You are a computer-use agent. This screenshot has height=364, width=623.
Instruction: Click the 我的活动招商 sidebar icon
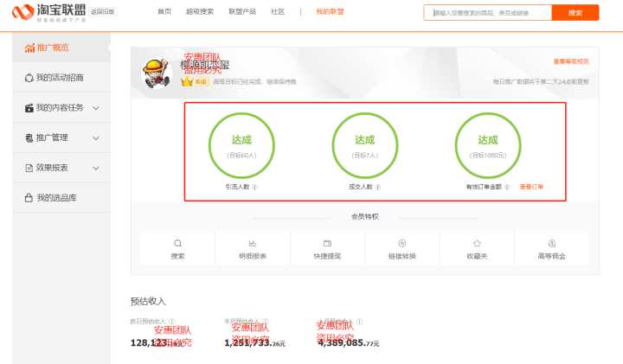(29, 78)
